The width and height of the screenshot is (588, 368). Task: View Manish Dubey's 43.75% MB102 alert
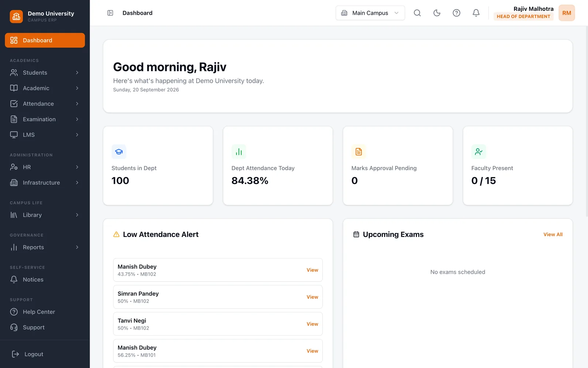(312, 270)
